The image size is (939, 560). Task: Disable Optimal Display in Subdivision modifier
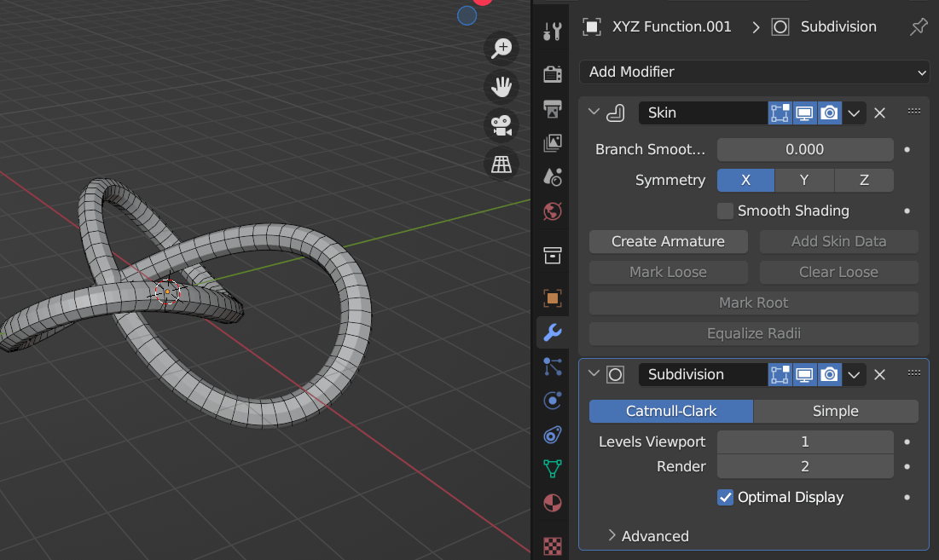tap(726, 497)
